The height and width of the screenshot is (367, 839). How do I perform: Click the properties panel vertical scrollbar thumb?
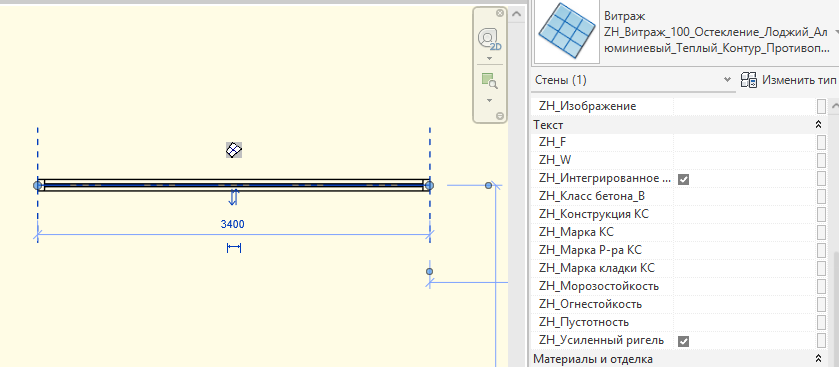point(835,308)
